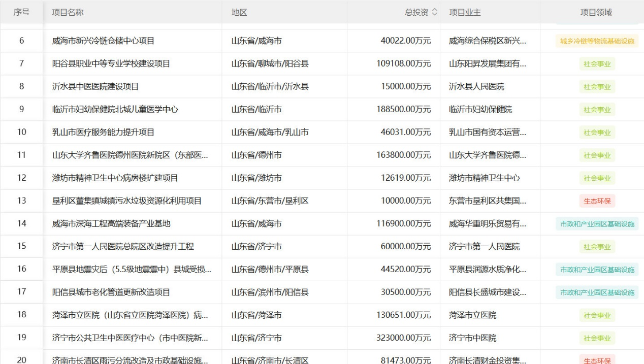The height and width of the screenshot is (364, 644).
Task: Open 菏泽市立医院 project name in row 18
Action: [x=130, y=315]
